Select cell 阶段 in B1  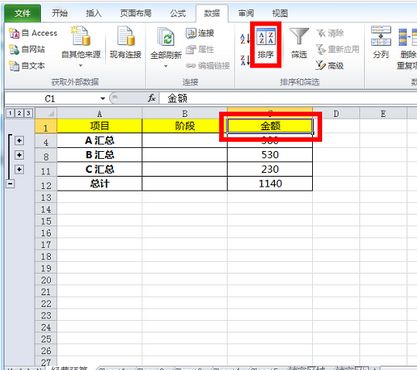click(x=185, y=126)
